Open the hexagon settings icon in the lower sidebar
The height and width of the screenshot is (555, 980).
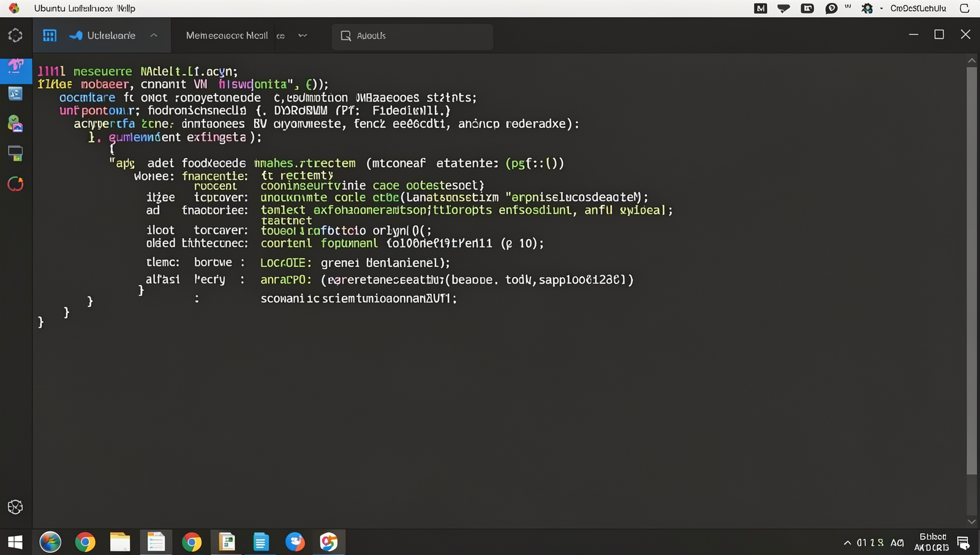[x=15, y=507]
